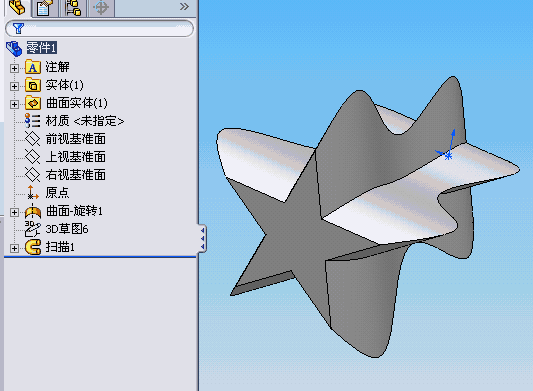Click the 上视基准面 plane icon
The image size is (533, 391).
(33, 157)
